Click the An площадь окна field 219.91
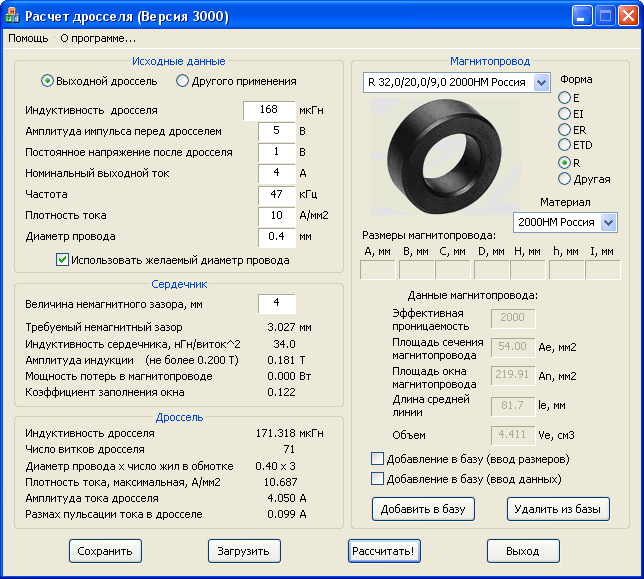The width and height of the screenshot is (644, 579). (513, 376)
